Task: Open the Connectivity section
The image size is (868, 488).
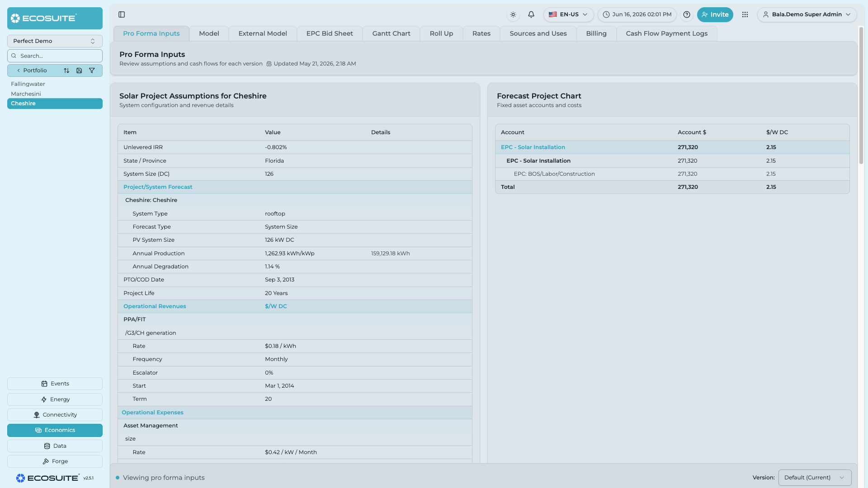Action: (x=55, y=415)
